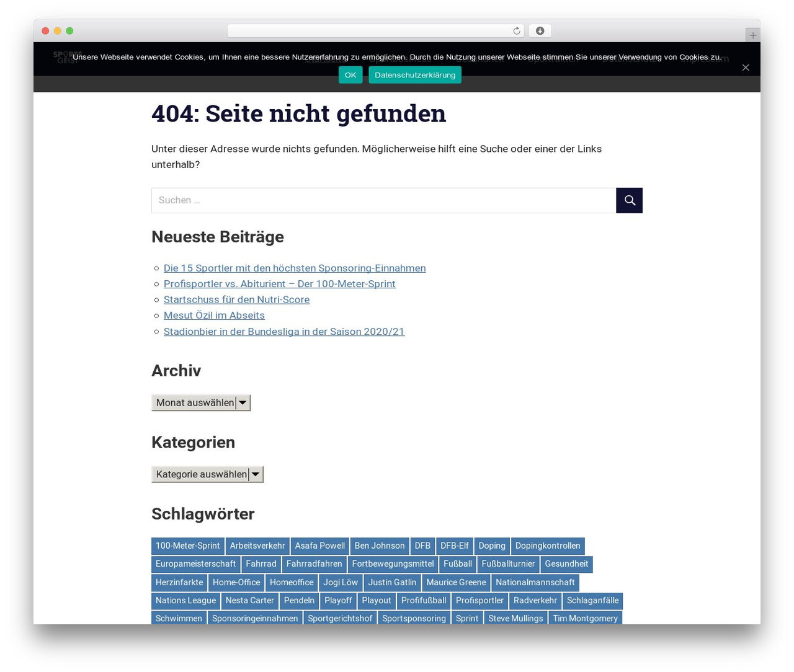
Task: Select the Dopingkontrollen tag
Action: (x=548, y=546)
